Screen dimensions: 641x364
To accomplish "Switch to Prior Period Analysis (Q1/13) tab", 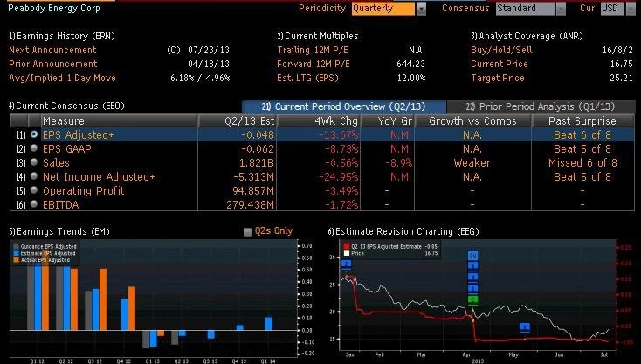I will coord(541,106).
